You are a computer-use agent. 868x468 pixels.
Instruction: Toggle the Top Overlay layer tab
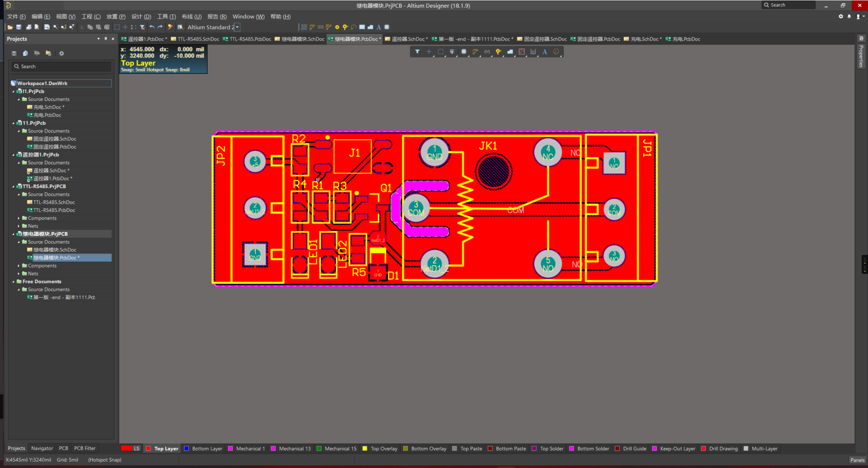click(384, 449)
